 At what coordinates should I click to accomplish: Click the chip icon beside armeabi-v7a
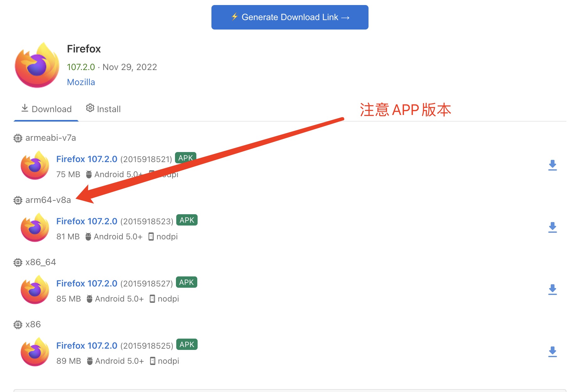(18, 138)
